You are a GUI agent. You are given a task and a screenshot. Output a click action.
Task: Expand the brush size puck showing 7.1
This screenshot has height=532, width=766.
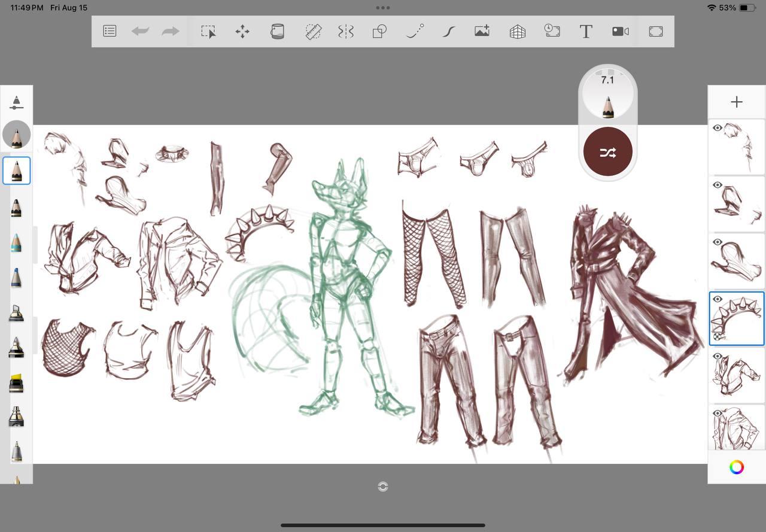coord(607,95)
